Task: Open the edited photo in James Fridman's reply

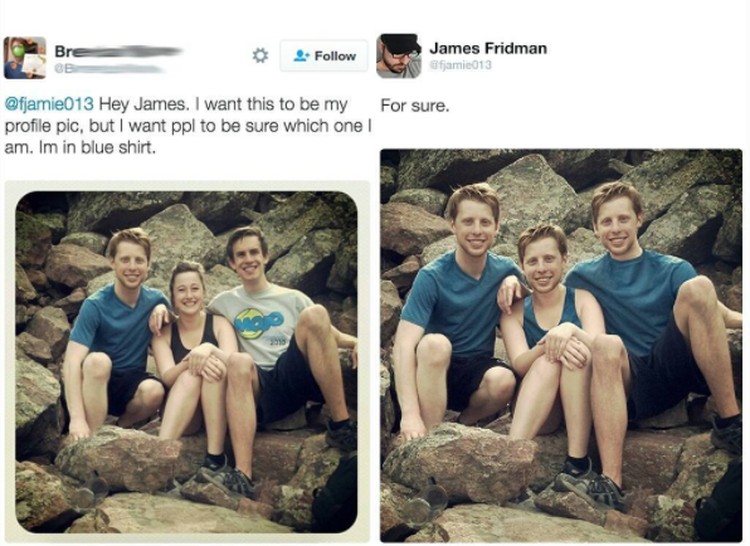Action: pyautogui.click(x=561, y=345)
